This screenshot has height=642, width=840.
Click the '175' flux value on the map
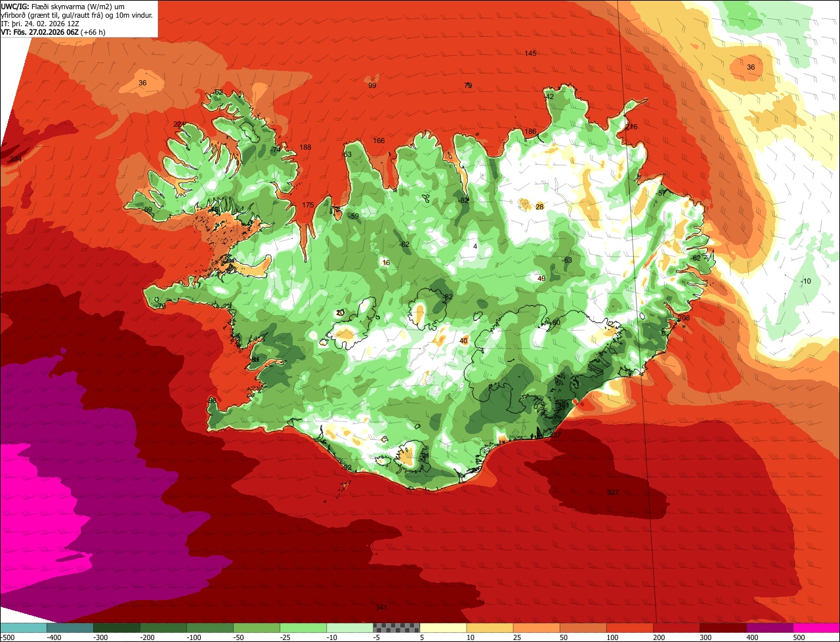click(x=308, y=205)
